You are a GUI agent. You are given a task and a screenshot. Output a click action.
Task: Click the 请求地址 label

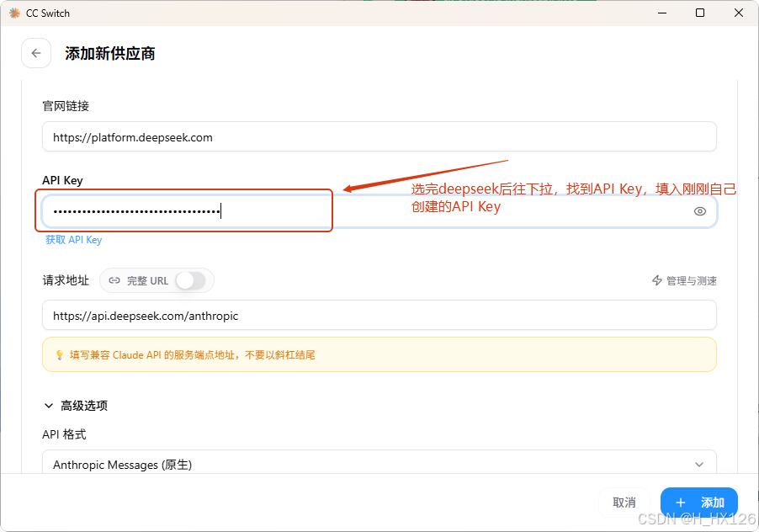(66, 281)
